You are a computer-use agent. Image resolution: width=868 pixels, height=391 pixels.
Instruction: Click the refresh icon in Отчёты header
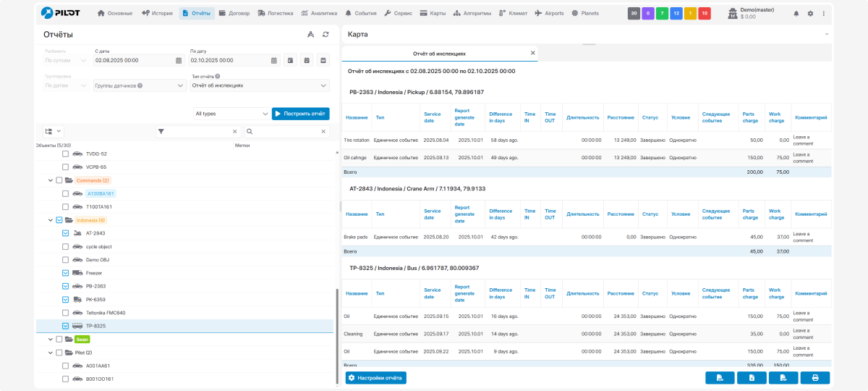(325, 35)
